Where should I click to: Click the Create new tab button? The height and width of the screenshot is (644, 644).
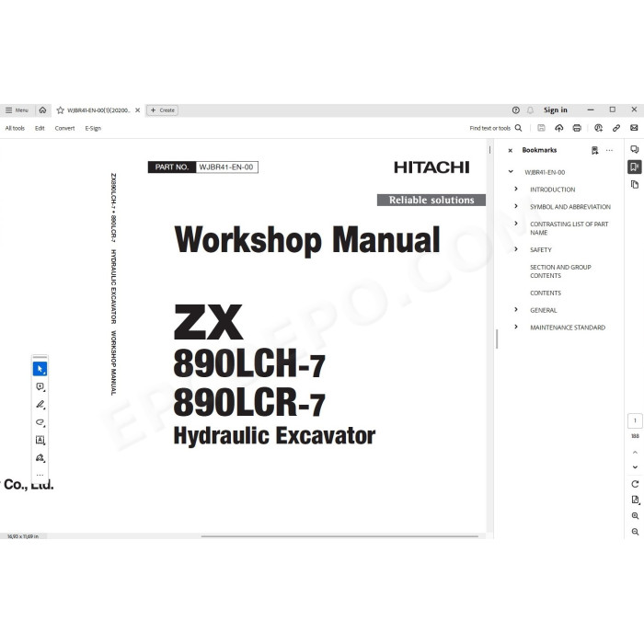tap(163, 110)
